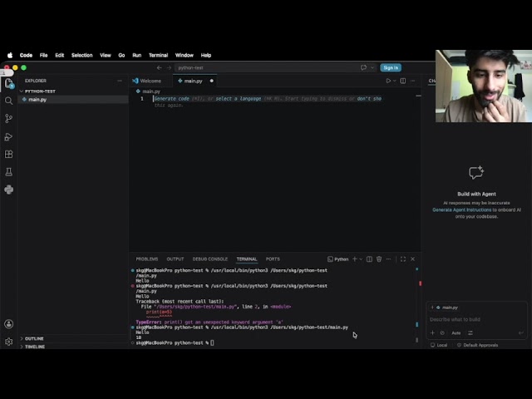Kill the terminal with trash icon
532x399 pixels.
[x=379, y=259]
